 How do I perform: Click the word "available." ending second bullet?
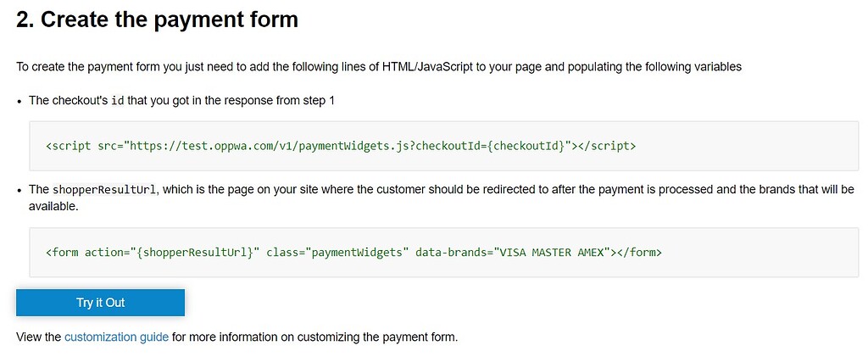click(x=53, y=207)
